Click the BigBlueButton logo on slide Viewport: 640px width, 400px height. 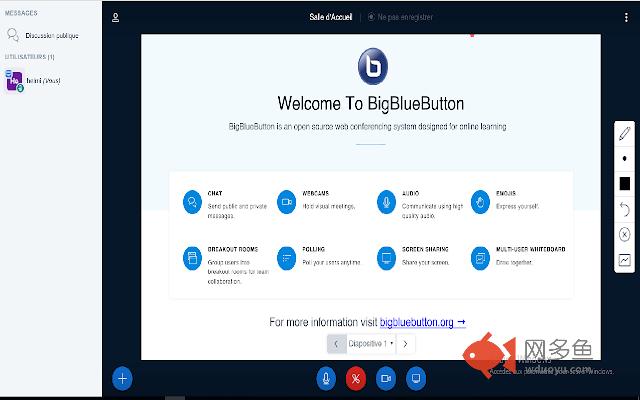[x=373, y=67]
